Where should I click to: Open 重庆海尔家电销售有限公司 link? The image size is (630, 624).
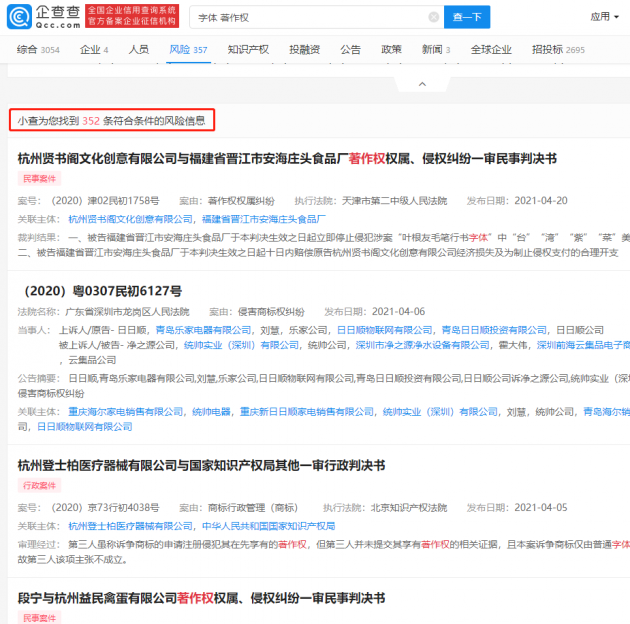tap(125, 412)
